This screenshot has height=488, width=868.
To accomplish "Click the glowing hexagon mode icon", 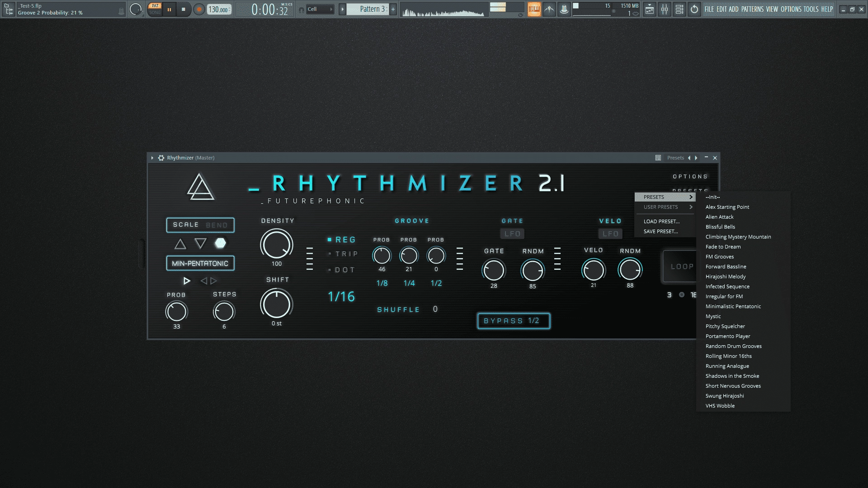I will [x=220, y=243].
